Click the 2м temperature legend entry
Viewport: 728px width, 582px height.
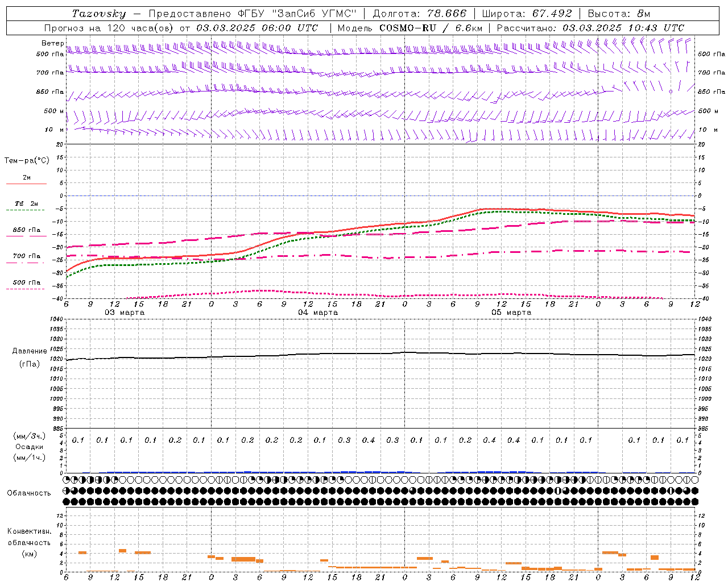tap(26, 178)
